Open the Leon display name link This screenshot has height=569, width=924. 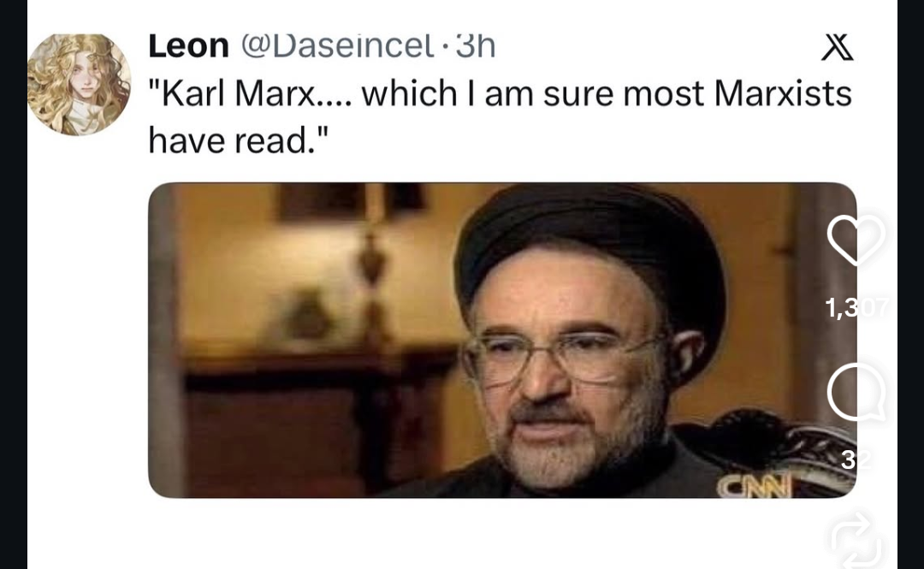pos(188,46)
